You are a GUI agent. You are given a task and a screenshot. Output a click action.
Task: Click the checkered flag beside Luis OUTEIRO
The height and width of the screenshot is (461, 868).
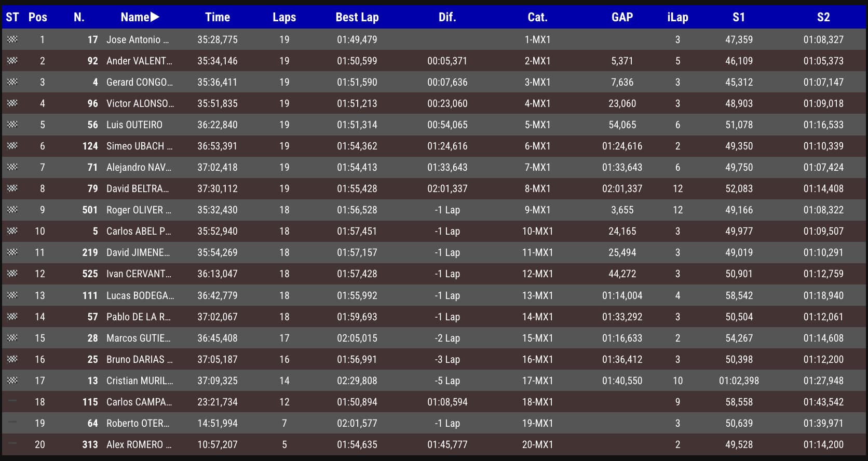[x=12, y=125]
